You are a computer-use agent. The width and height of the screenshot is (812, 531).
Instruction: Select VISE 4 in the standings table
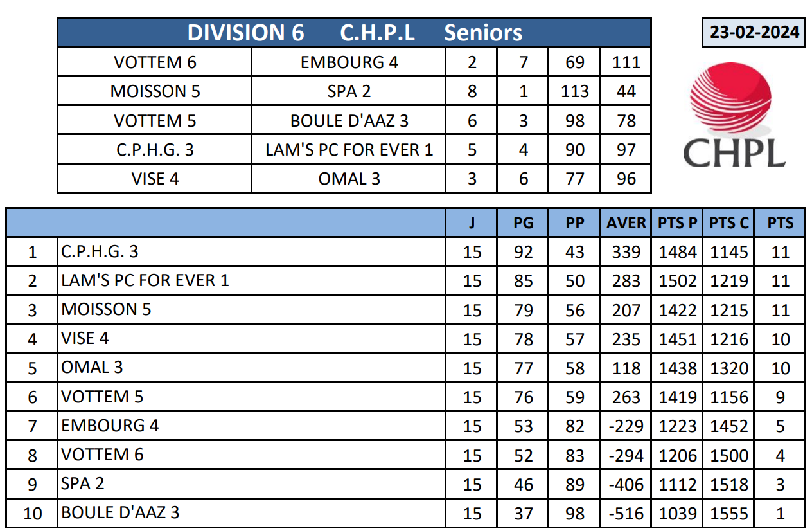point(85,339)
